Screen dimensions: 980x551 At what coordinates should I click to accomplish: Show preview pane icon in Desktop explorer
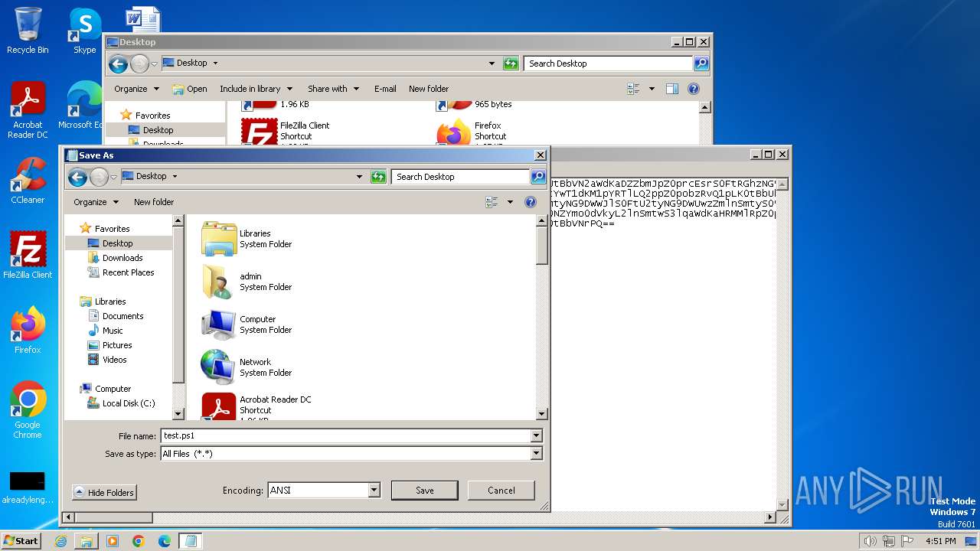pos(671,89)
